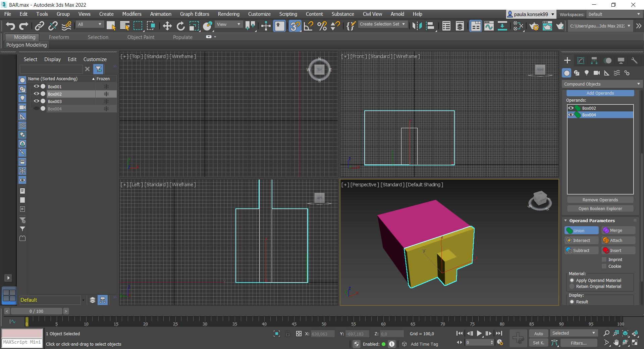Open the Hierarchy panel icon
This screenshot has height=349, width=644.
[x=594, y=60]
